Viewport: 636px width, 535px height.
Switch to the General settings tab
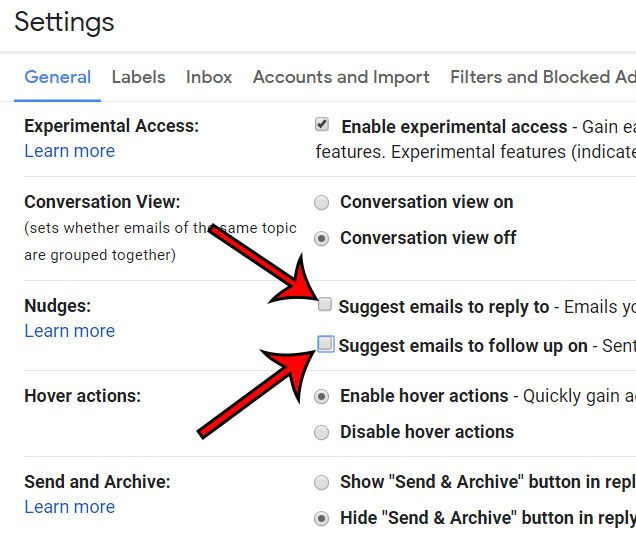click(57, 77)
